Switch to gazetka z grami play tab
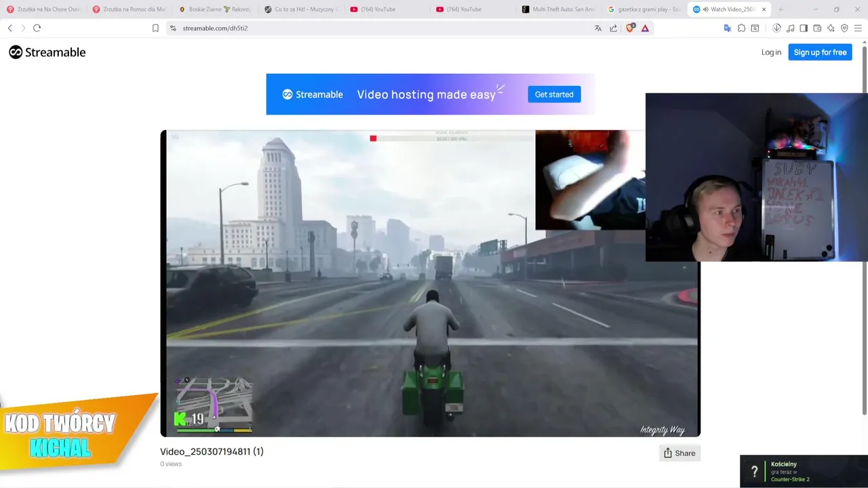868x488 pixels. click(644, 9)
